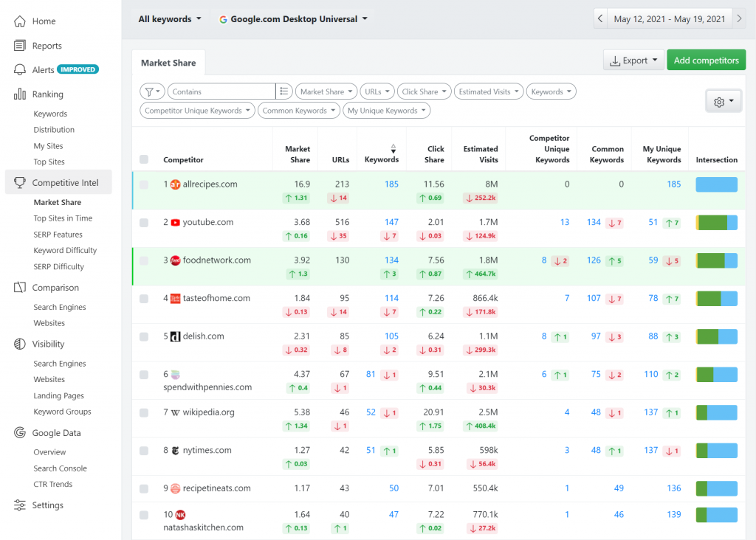Open the Click Share filter dropdown
Viewport: 756px width, 540px height.
click(x=424, y=91)
